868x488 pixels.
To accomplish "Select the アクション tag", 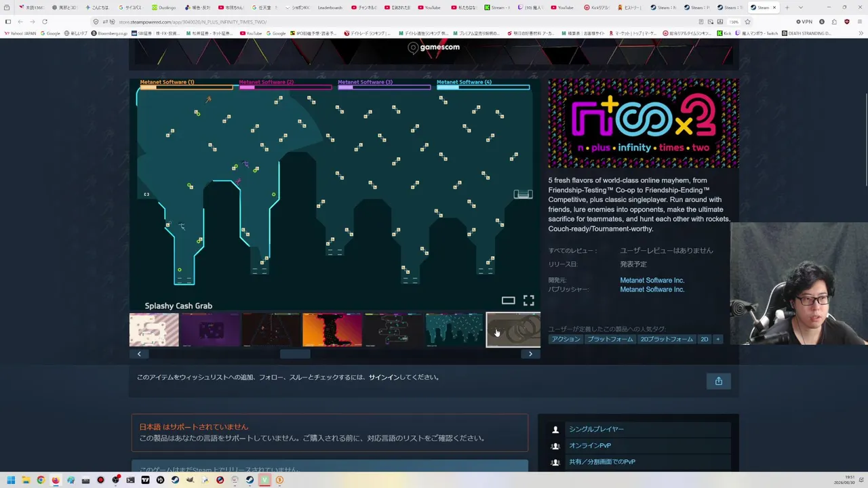I will click(566, 339).
